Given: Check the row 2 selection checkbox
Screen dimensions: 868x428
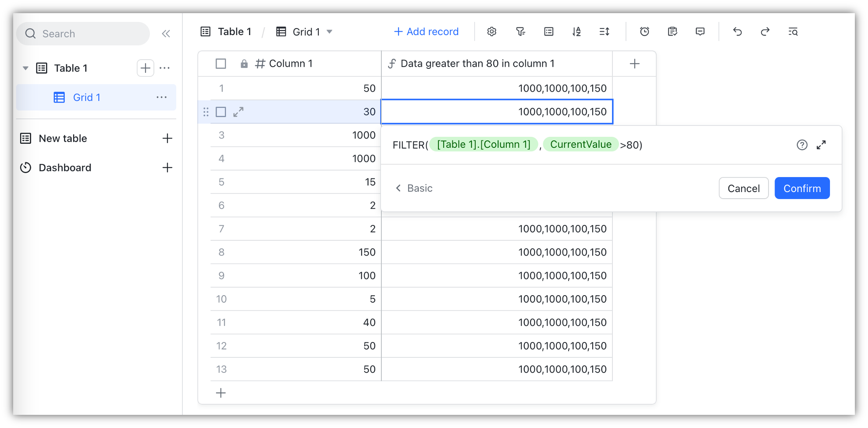Looking at the screenshot, I should tap(221, 112).
